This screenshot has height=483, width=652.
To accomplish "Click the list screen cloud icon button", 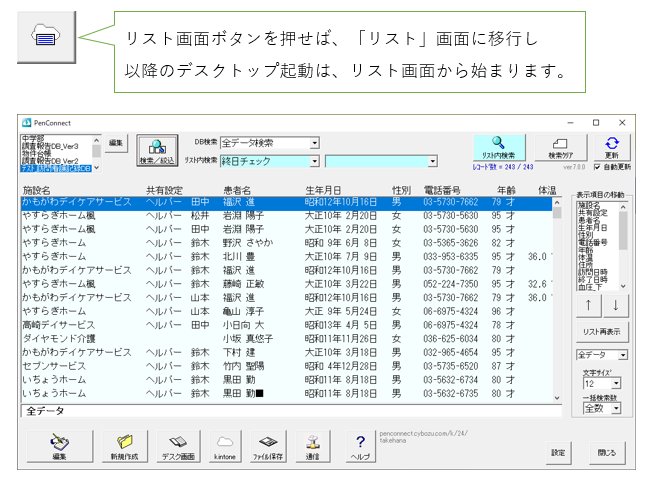I will [x=46, y=37].
